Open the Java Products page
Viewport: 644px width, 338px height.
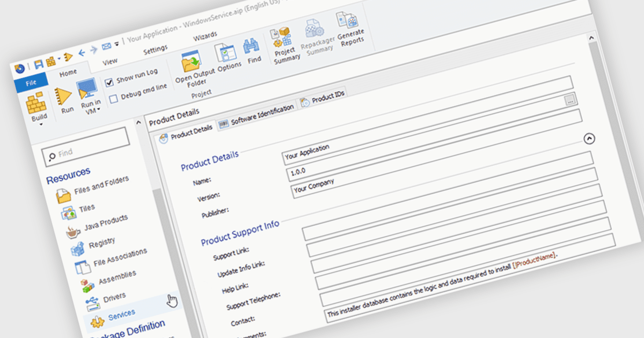(x=97, y=225)
